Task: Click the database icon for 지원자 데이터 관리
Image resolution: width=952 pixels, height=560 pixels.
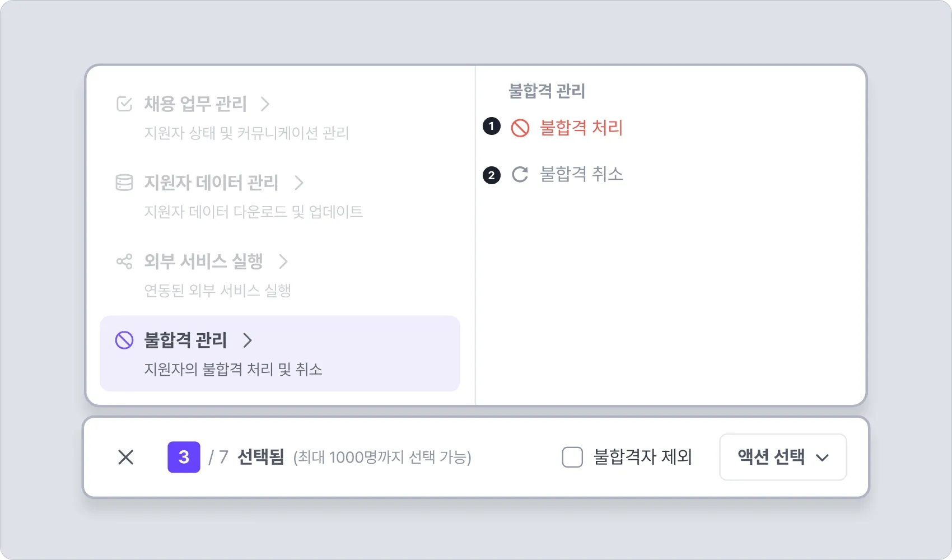Action: pos(124,183)
